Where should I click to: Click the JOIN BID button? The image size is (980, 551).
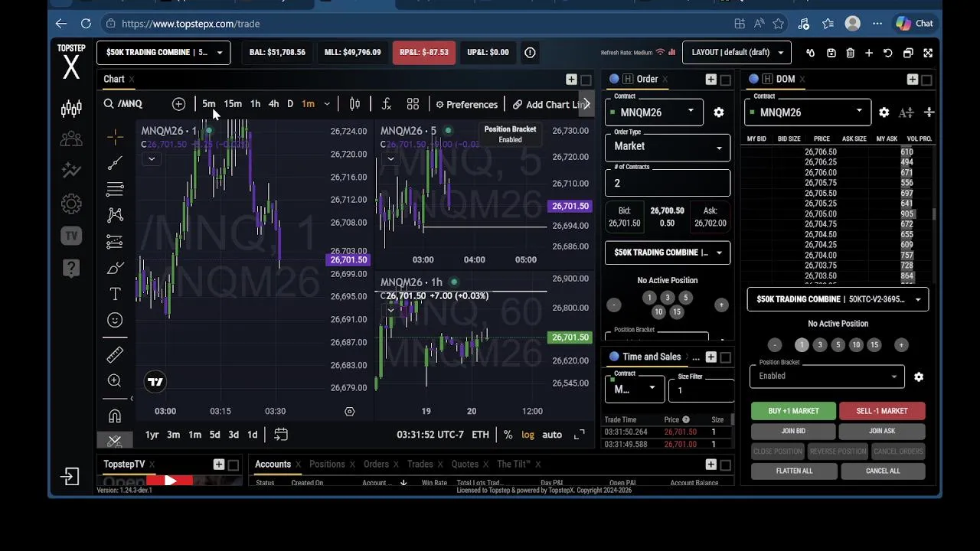793,431
